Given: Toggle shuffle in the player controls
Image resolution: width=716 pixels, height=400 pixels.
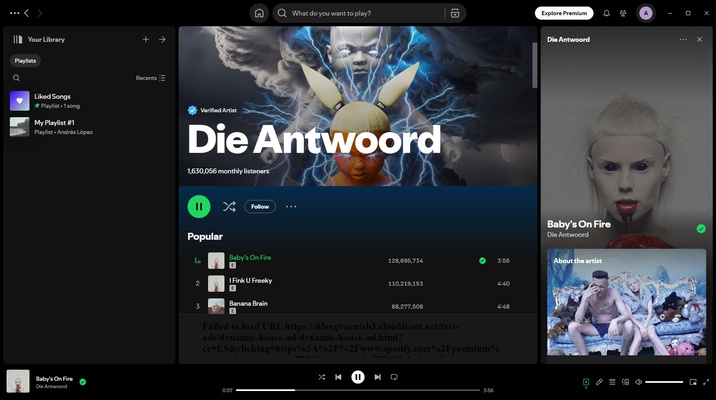Looking at the screenshot, I should tap(321, 377).
